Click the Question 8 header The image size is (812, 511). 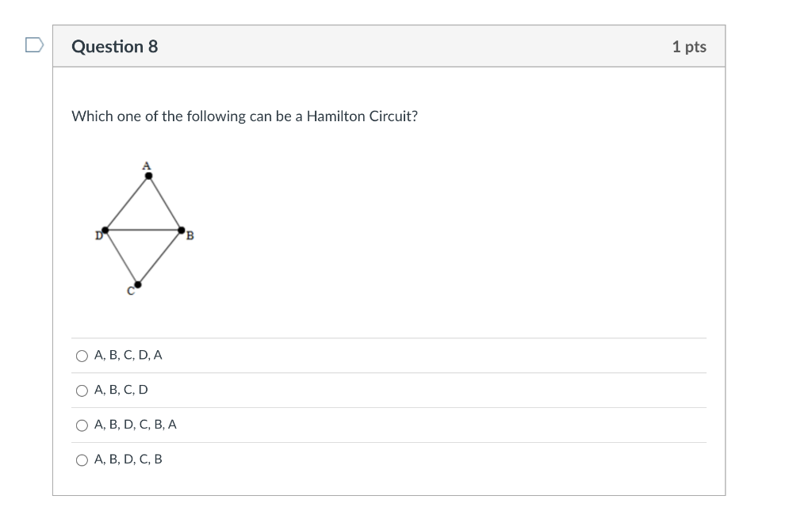point(114,46)
